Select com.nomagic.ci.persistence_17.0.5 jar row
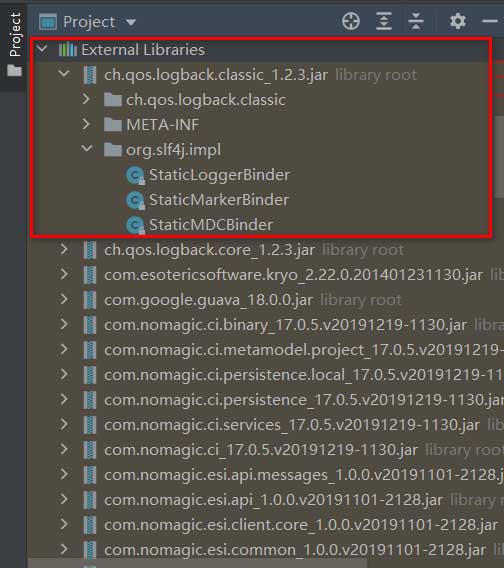Screen dimensions: 504x568 pyautogui.click(x=266, y=400)
